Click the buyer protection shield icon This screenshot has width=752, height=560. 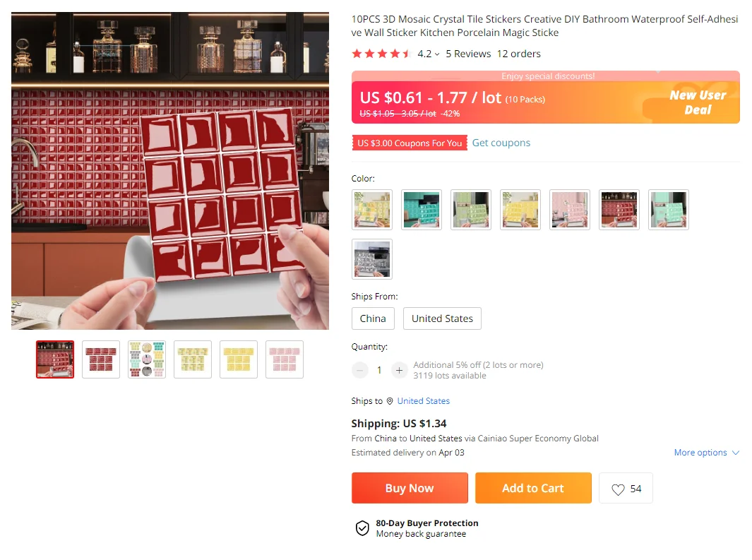(362, 528)
